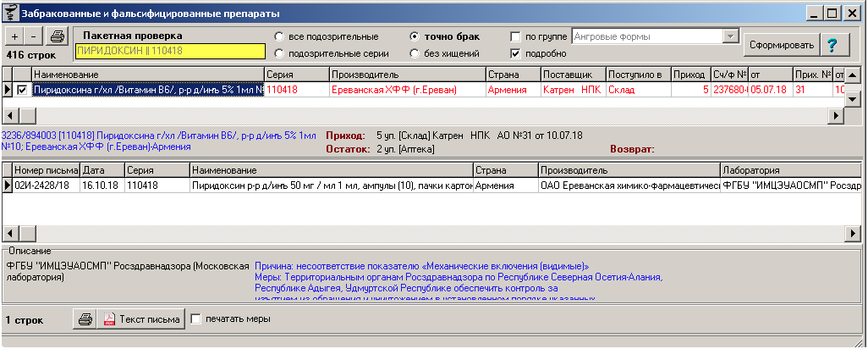Click the 'Поступило в' column header
This screenshot has height=349, width=868.
(x=638, y=75)
